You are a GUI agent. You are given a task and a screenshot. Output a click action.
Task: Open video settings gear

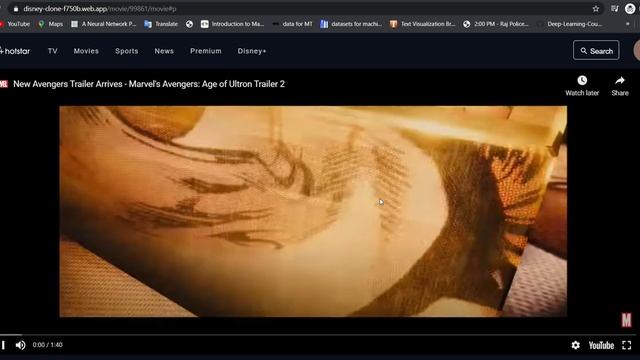point(576,345)
